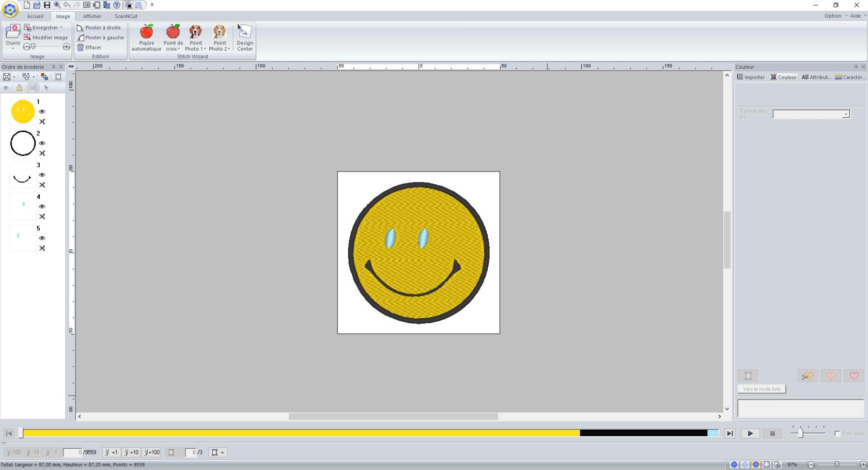
Task: Click status bar zoom in plus button
Action: pos(863,465)
